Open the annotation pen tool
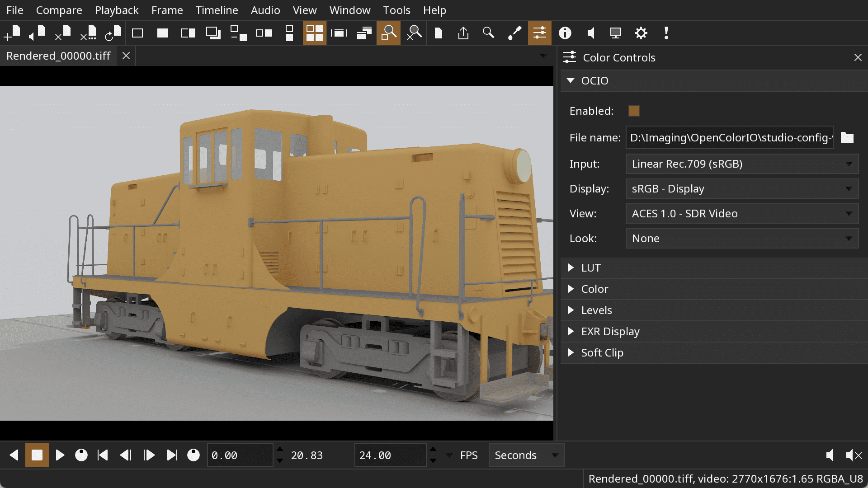 [515, 33]
